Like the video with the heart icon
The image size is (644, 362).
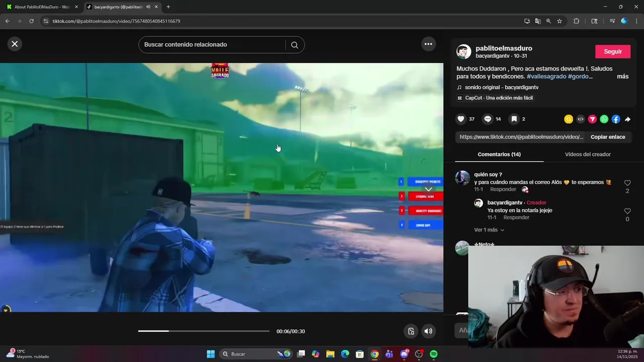click(460, 119)
